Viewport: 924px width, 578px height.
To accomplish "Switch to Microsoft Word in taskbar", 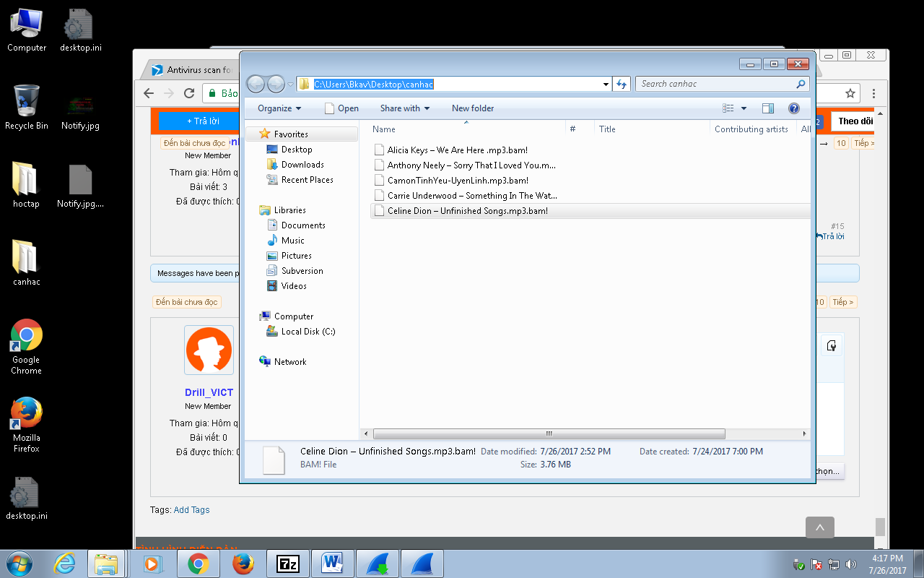I will (x=333, y=564).
